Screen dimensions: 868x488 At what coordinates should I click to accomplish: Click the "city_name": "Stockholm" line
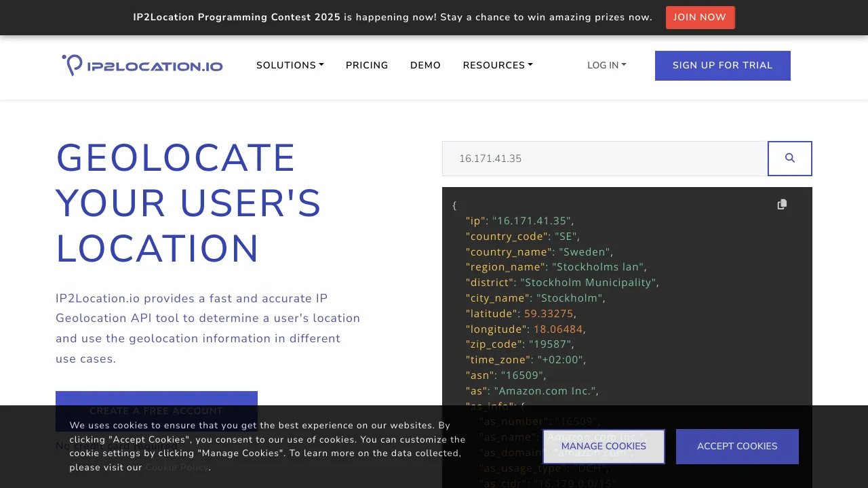[x=535, y=298]
